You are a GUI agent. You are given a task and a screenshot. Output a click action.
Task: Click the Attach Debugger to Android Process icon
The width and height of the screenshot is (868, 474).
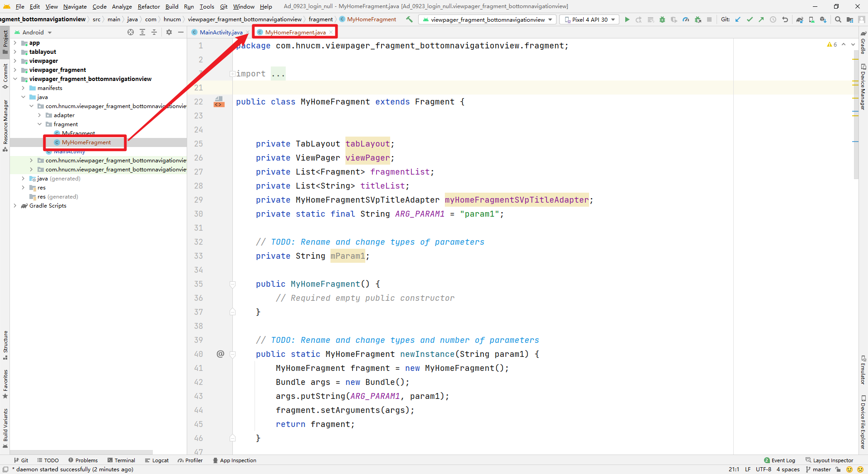(x=698, y=19)
